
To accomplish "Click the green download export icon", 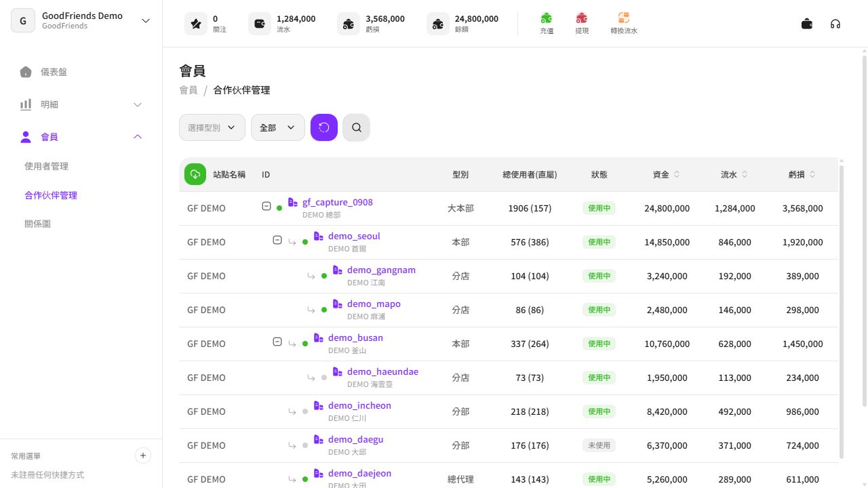I will click(195, 174).
